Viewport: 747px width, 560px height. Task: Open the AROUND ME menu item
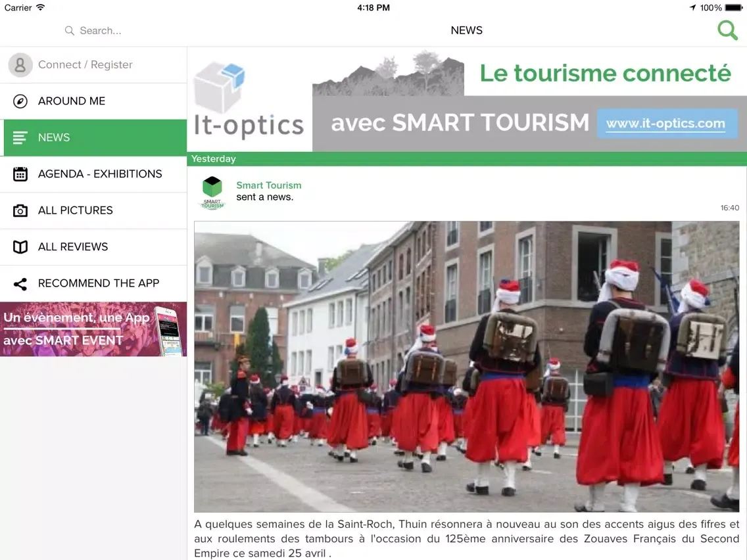(x=93, y=101)
